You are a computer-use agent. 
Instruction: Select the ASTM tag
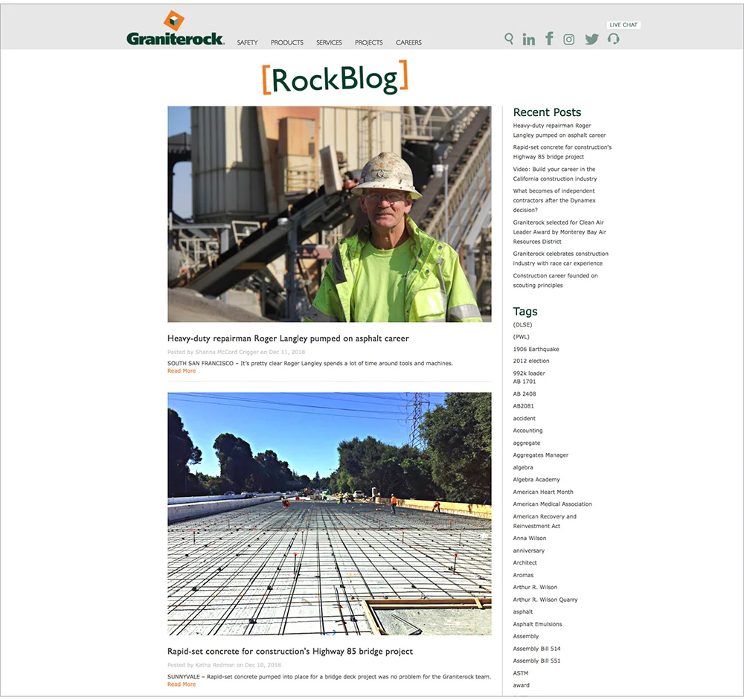click(x=521, y=673)
